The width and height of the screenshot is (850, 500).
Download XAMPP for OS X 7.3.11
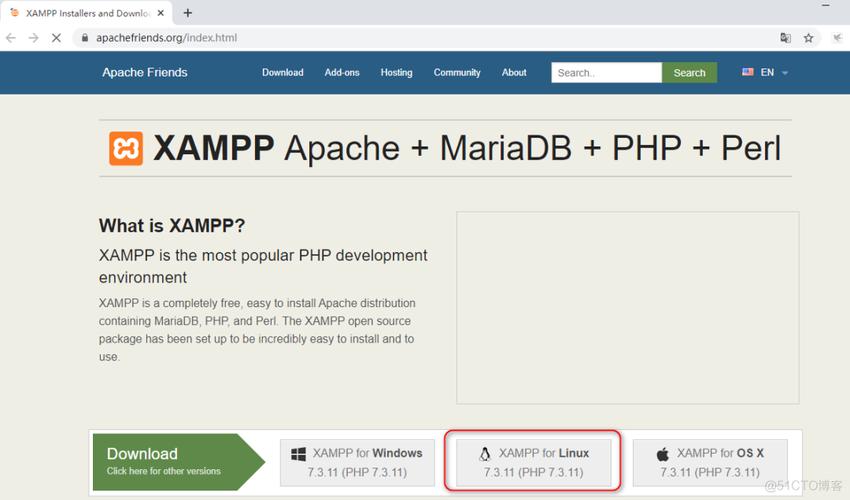click(710, 463)
